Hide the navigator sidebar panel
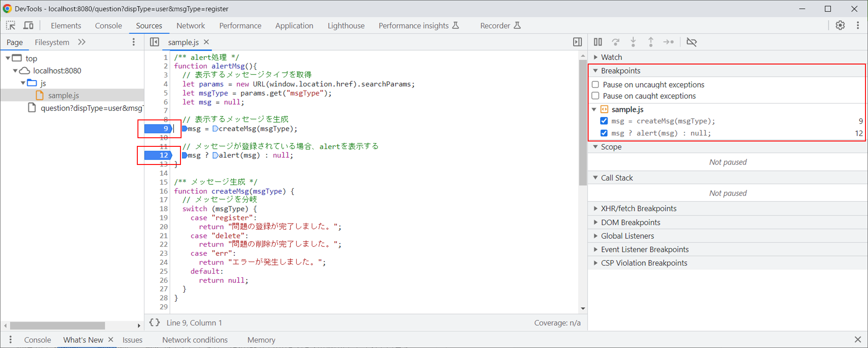868x348 pixels. (x=154, y=42)
